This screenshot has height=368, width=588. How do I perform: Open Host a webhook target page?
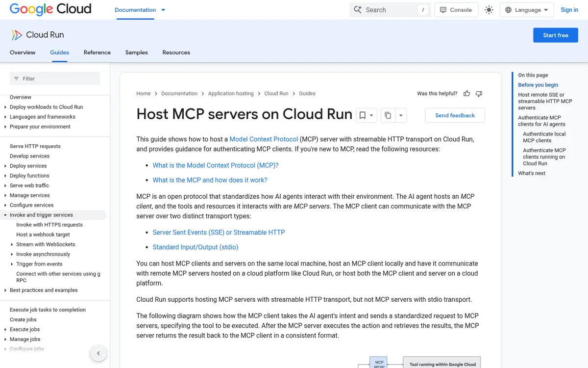[x=43, y=235]
